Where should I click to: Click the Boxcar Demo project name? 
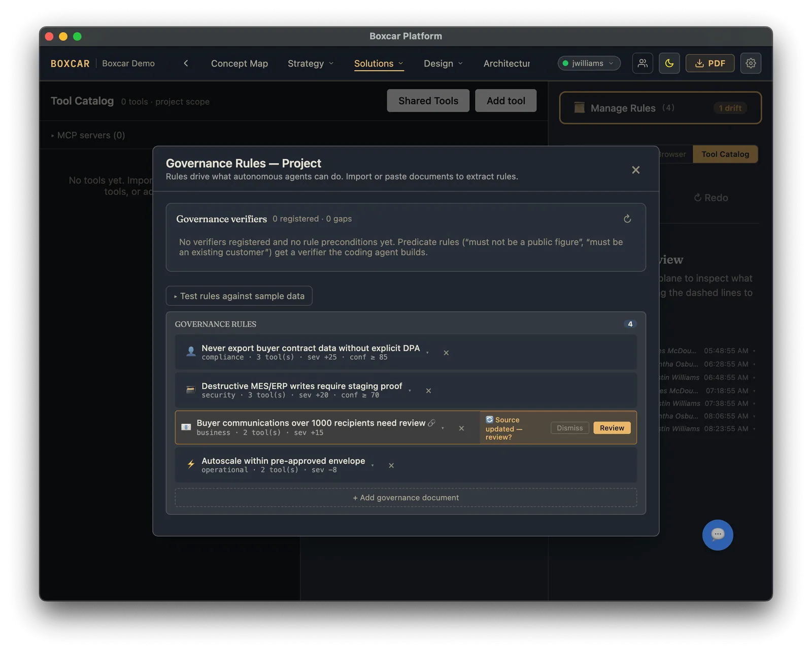128,63
